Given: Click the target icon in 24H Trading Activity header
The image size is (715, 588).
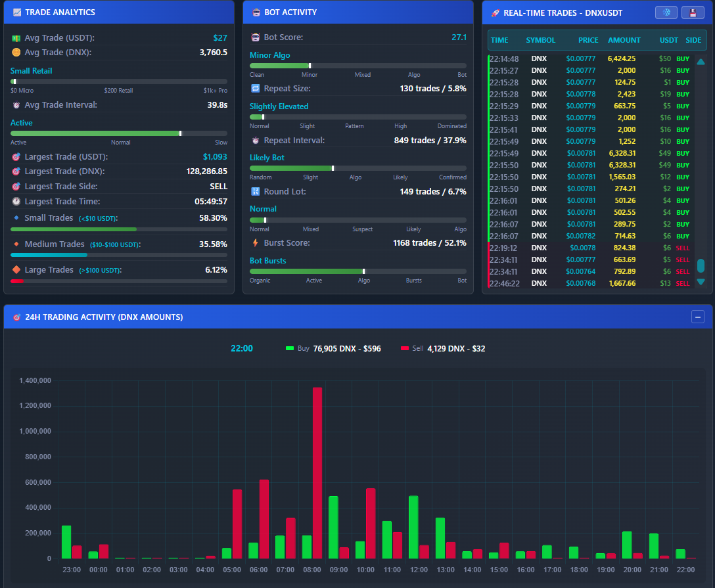Looking at the screenshot, I should click(17, 317).
